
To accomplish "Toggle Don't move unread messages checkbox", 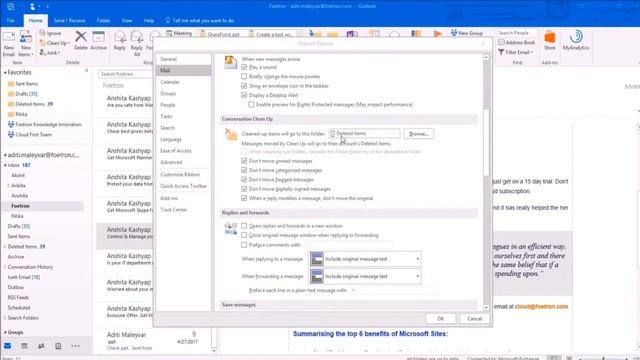I will click(x=244, y=161).
